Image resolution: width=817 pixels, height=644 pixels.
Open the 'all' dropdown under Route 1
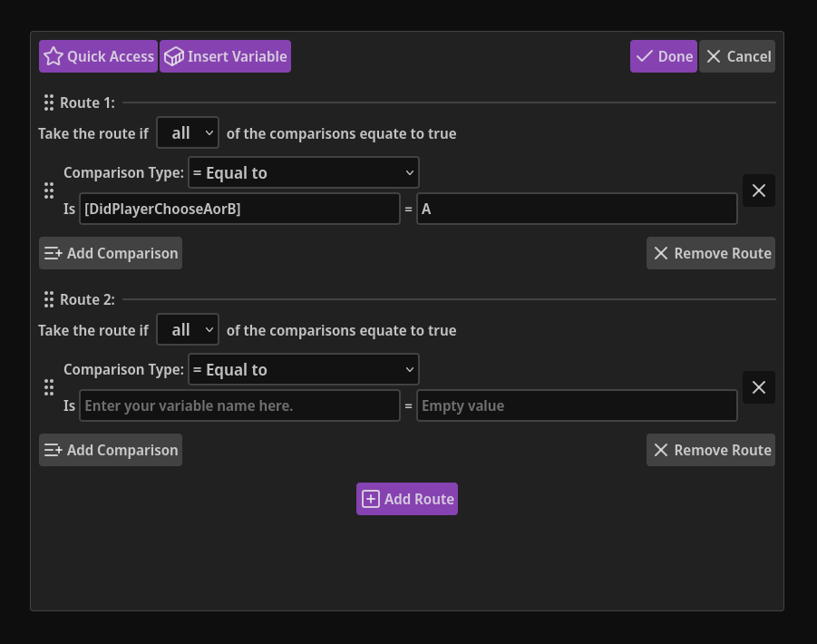(187, 132)
